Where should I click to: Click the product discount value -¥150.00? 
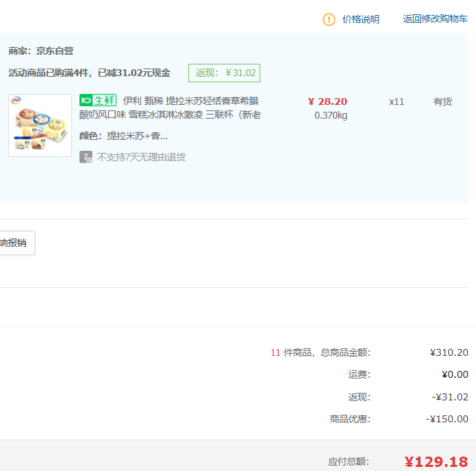point(447,419)
